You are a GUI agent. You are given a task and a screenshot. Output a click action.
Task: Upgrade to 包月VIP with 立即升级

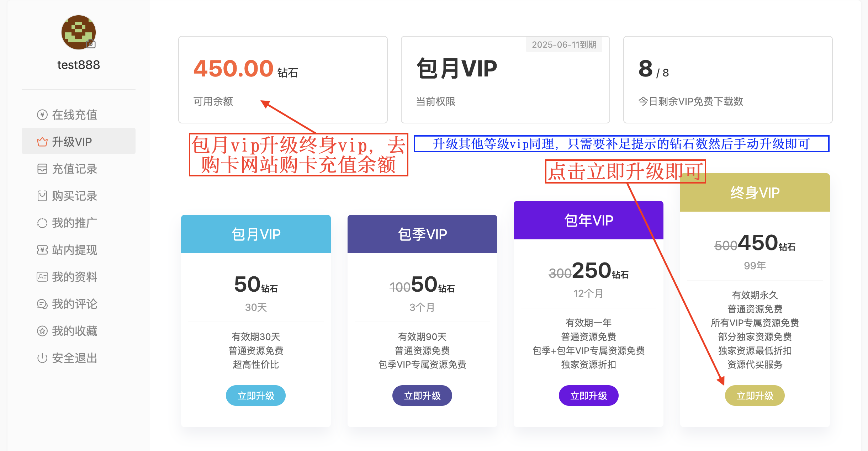pyautogui.click(x=256, y=396)
